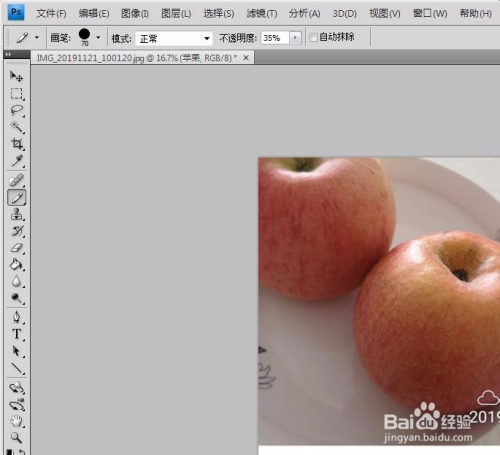Select the Hand tool

[x=16, y=422]
